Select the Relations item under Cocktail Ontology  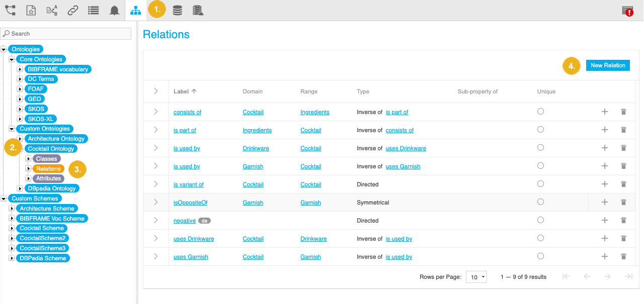[x=48, y=168]
